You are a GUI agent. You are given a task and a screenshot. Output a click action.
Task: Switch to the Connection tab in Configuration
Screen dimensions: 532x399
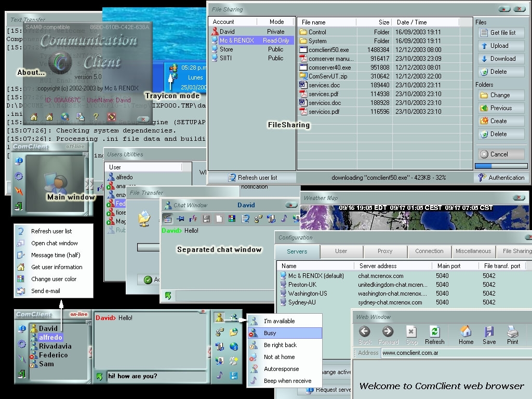click(429, 251)
